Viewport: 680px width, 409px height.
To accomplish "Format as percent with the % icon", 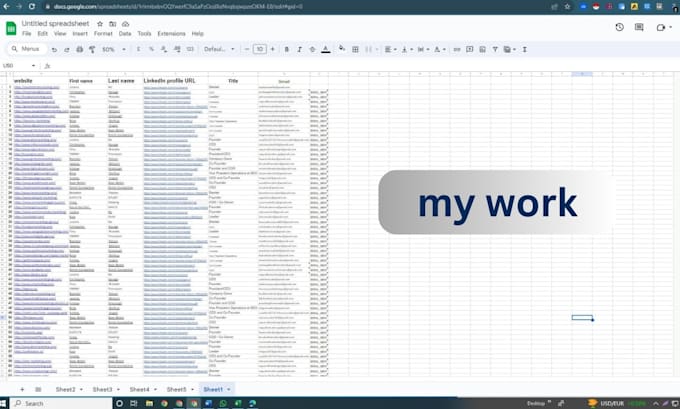I will (151, 49).
